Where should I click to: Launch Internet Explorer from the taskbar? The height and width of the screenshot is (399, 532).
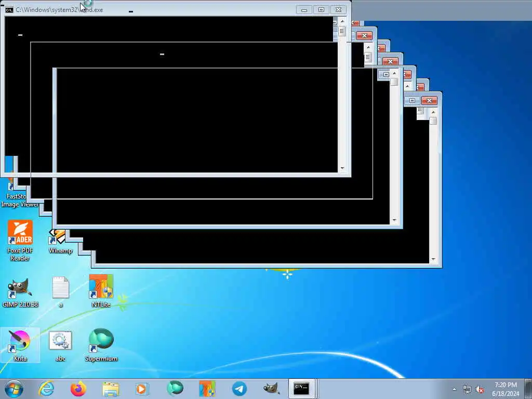coord(46,389)
